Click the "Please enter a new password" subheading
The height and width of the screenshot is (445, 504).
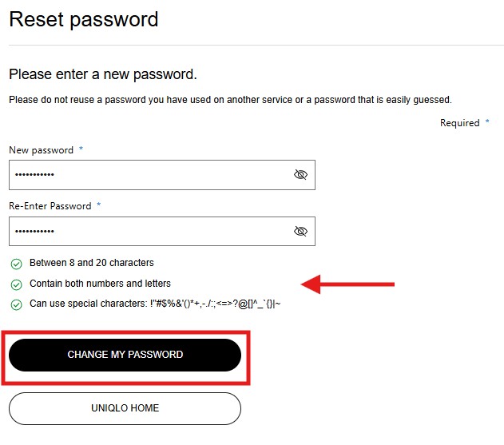pyautogui.click(x=102, y=74)
